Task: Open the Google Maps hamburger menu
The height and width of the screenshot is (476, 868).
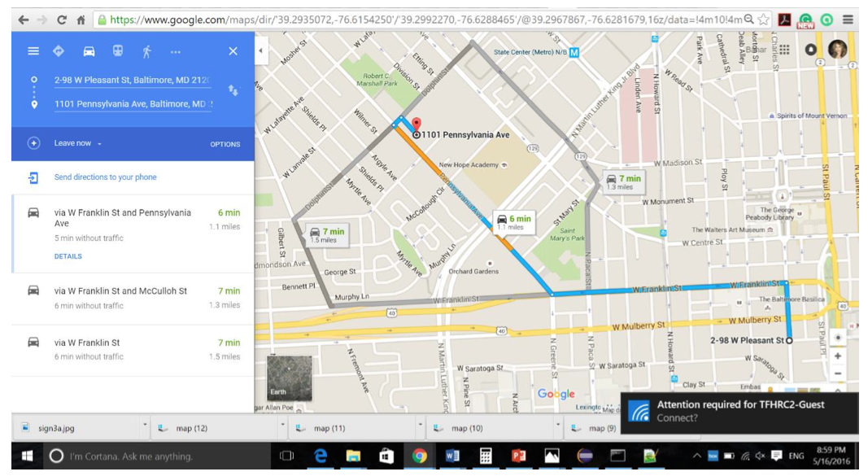Action: click(33, 51)
